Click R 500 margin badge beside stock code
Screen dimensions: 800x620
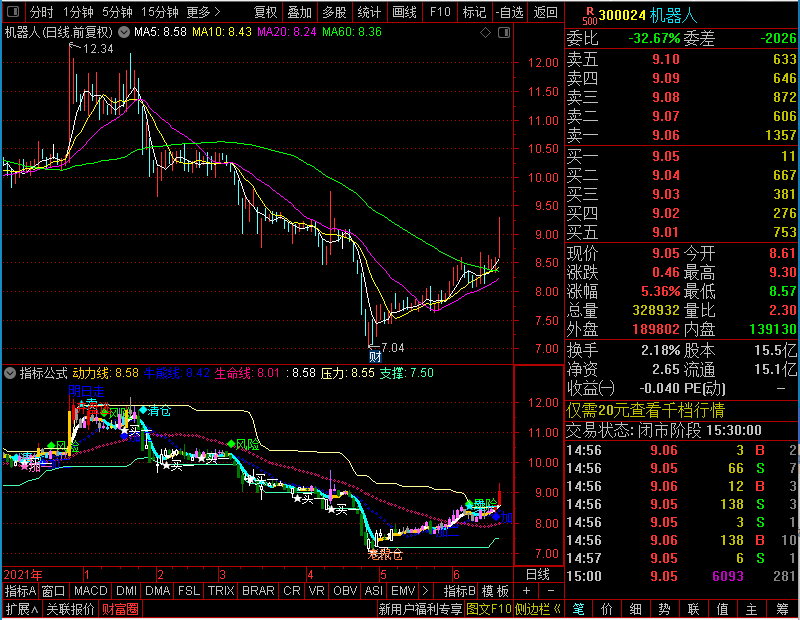click(x=590, y=16)
